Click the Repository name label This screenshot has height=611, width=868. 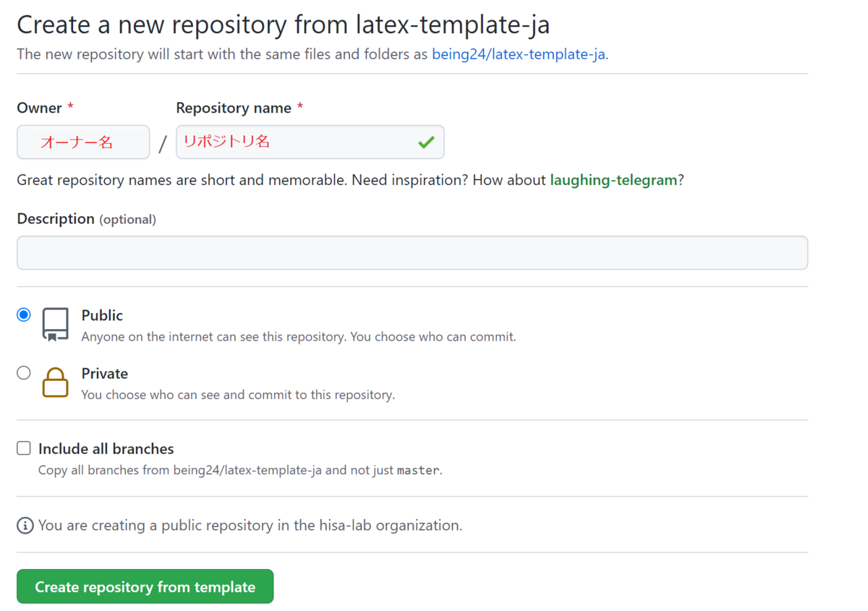click(234, 108)
